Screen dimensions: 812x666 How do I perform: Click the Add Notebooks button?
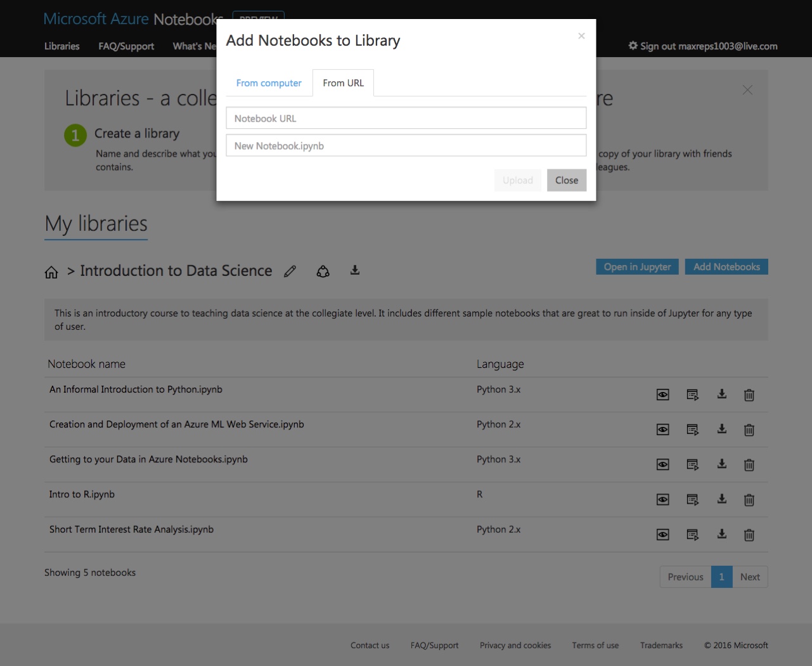pyautogui.click(x=726, y=267)
